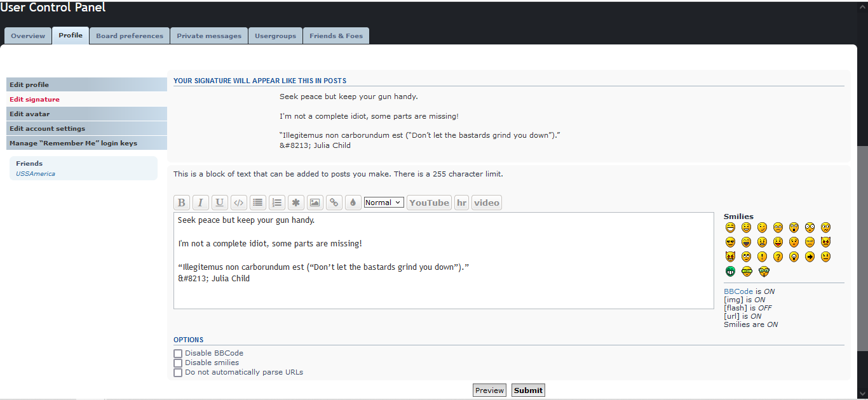Screen dimensions: 868x400
Task: Open Edit avatar in the sidebar
Action: [x=86, y=114]
